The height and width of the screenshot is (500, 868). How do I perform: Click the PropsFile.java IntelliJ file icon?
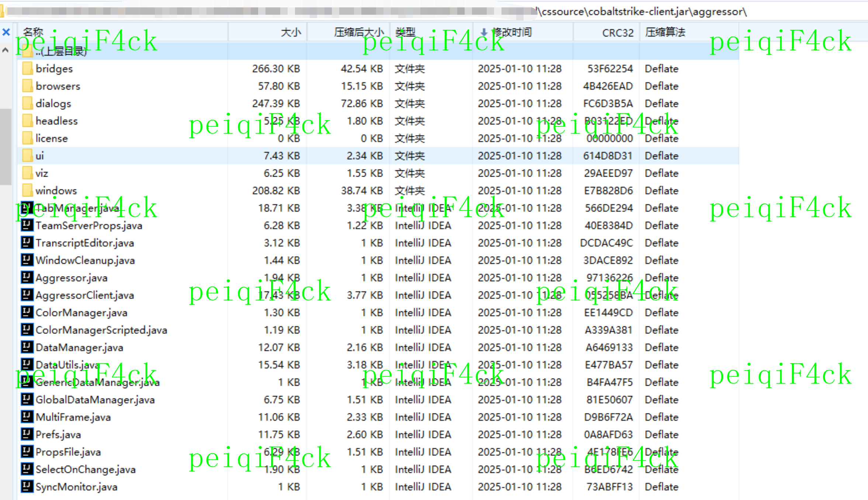(x=27, y=452)
